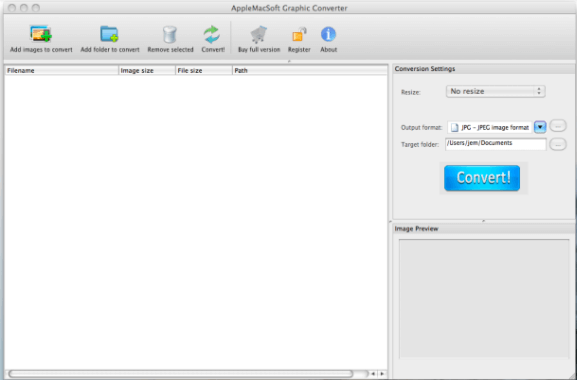Open output format options ellipsis button
577x380 pixels.
pyautogui.click(x=558, y=126)
